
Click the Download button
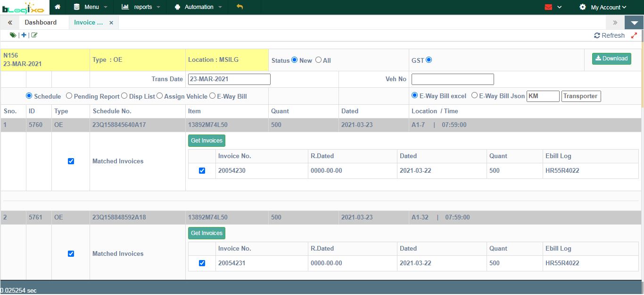611,59
